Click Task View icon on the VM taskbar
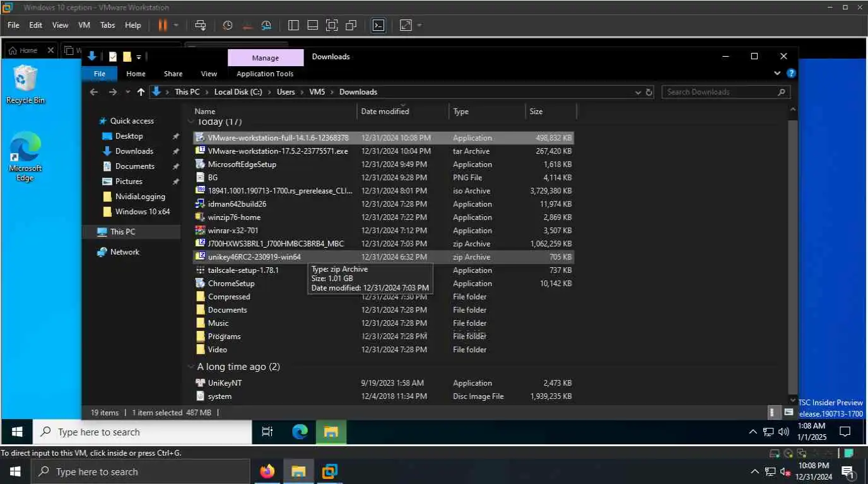The height and width of the screenshot is (484, 868). tap(267, 432)
